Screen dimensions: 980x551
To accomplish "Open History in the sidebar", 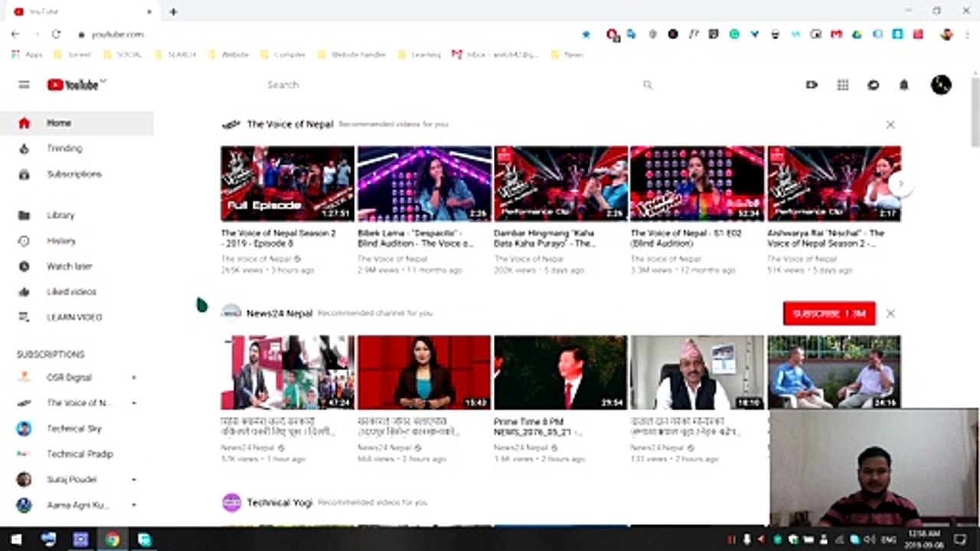I will tap(77, 241).
